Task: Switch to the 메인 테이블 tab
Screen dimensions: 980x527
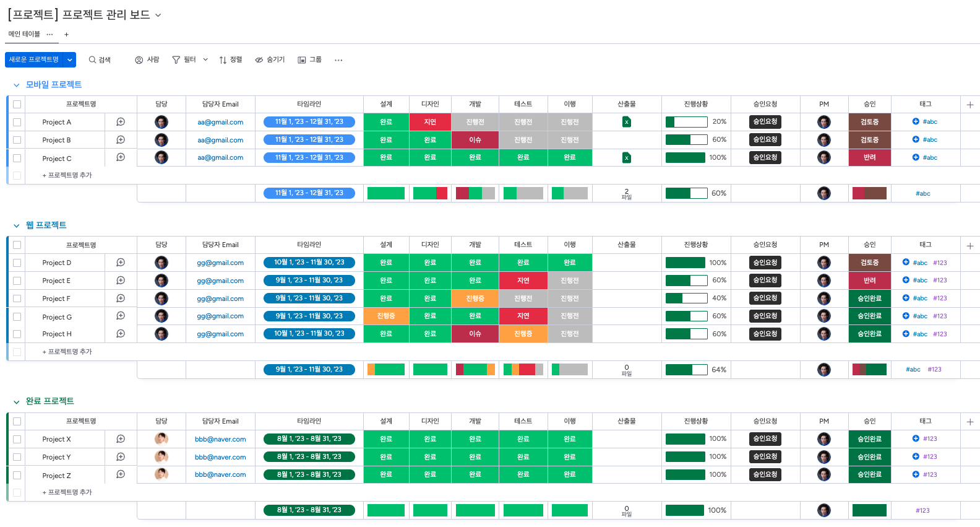Action: (24, 34)
